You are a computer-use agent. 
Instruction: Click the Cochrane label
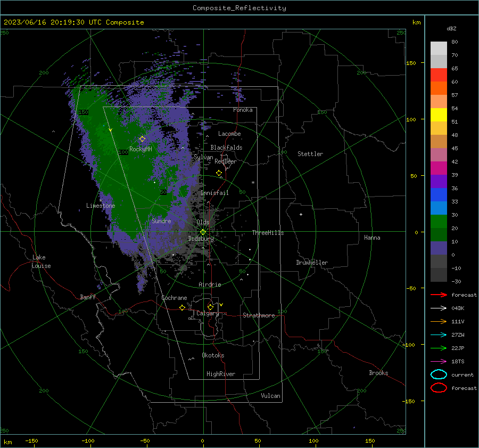[x=174, y=298]
